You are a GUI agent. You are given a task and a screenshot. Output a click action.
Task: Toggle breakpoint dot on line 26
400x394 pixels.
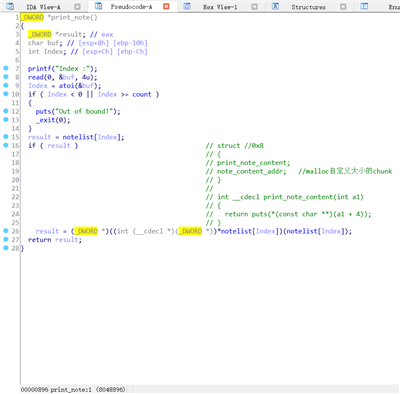pos(6,231)
